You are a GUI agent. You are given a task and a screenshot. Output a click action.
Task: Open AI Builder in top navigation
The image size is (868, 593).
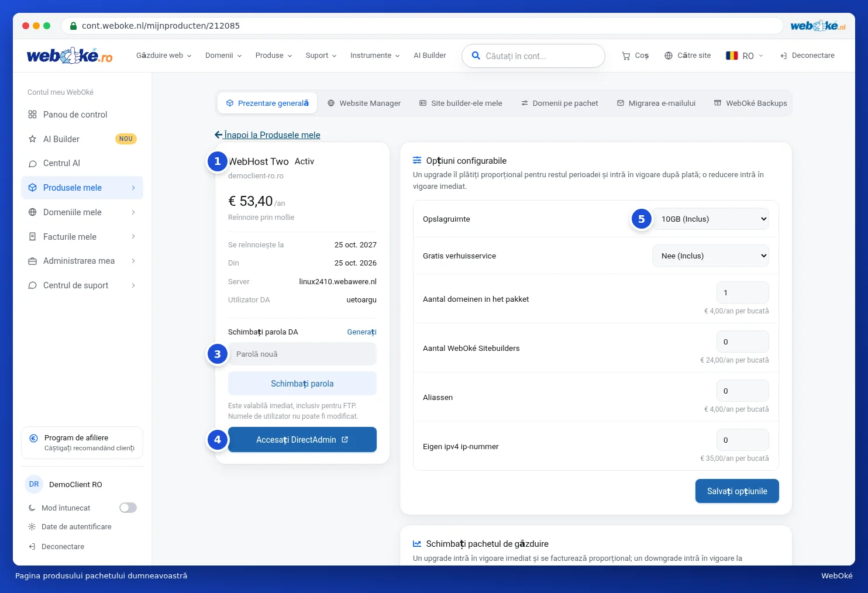coord(430,56)
